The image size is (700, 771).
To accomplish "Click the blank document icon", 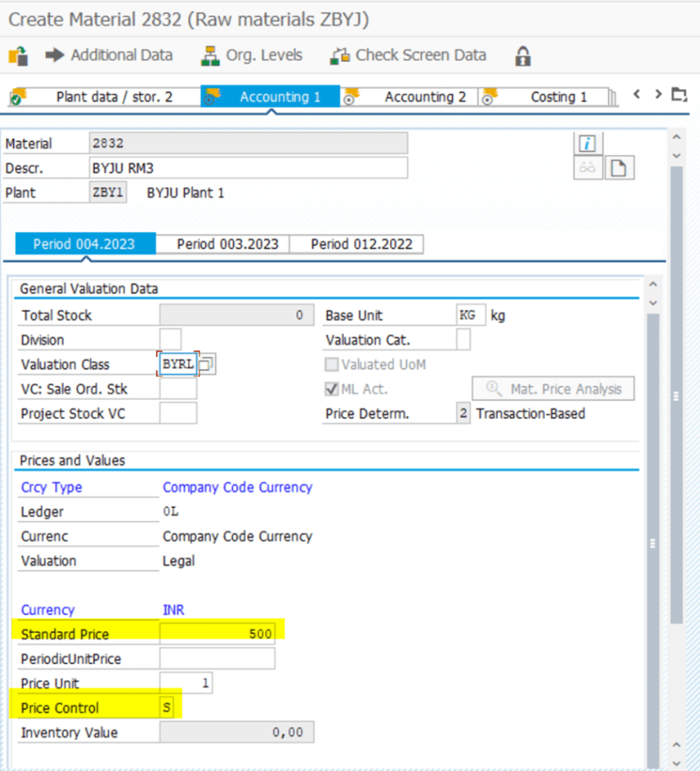I will 618,168.
